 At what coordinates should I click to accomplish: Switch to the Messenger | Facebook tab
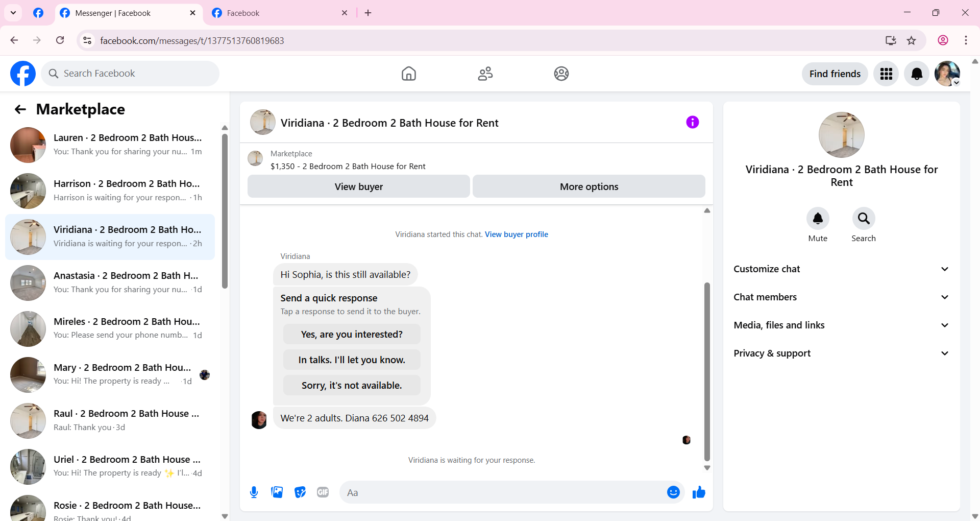(129, 13)
